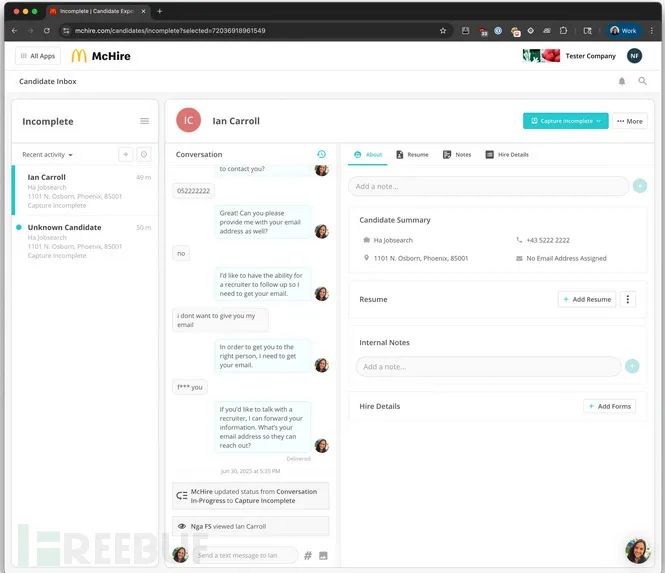The image size is (665, 573).
Task: Open the Resume three-dot options menu
Action: (628, 299)
